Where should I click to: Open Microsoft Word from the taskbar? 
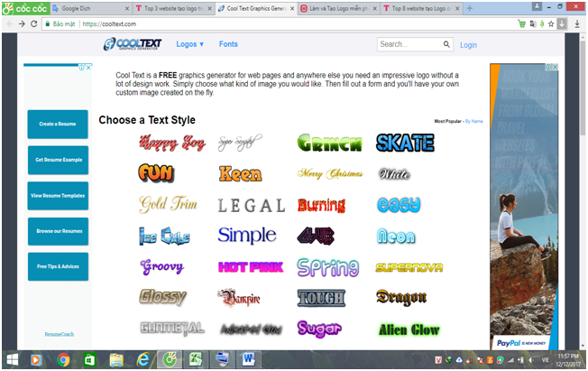(248, 359)
